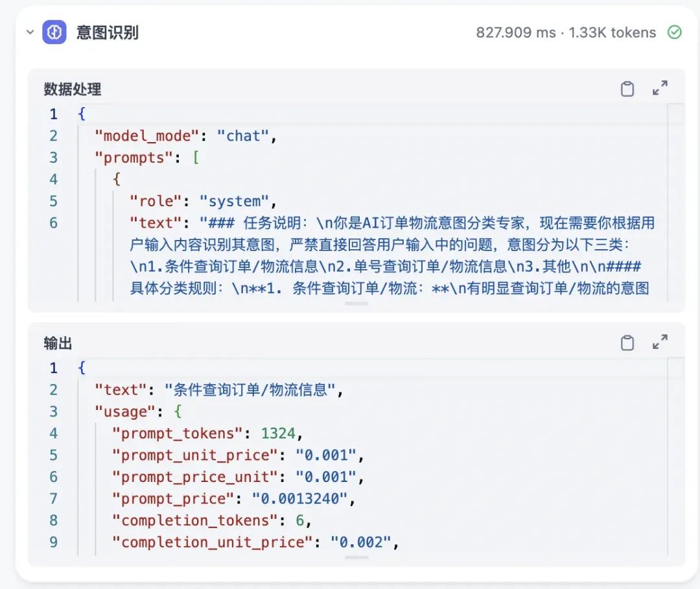This screenshot has width=700, height=589.
Task: Click the 输出 panel bottom resize handle
Action: [x=356, y=558]
